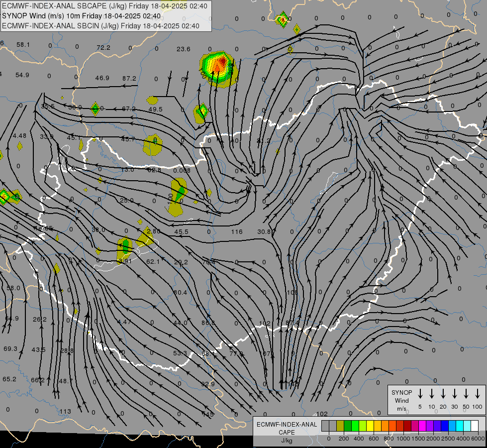487x448 pixels.
Task: Click the 65.2 CIN value
Action: coord(9,379)
